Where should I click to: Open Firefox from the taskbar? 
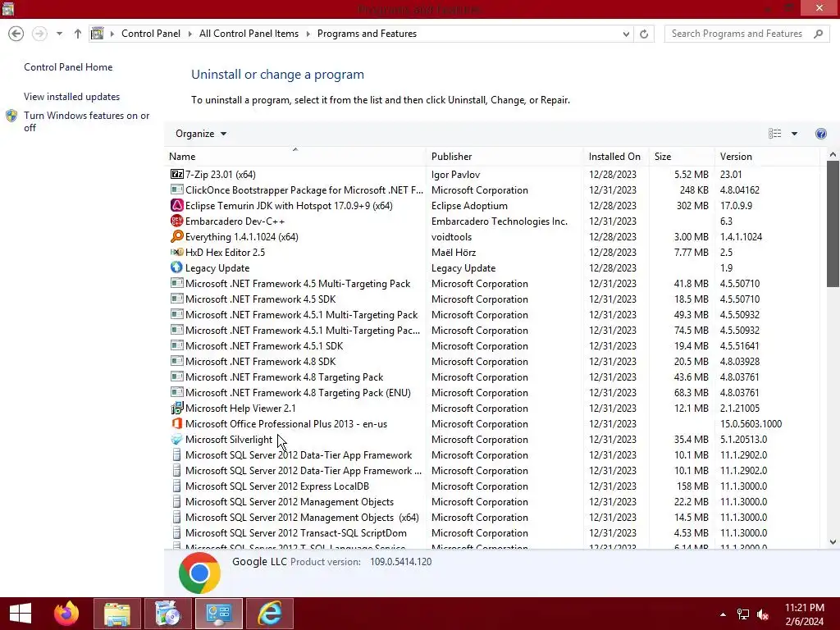(x=66, y=614)
